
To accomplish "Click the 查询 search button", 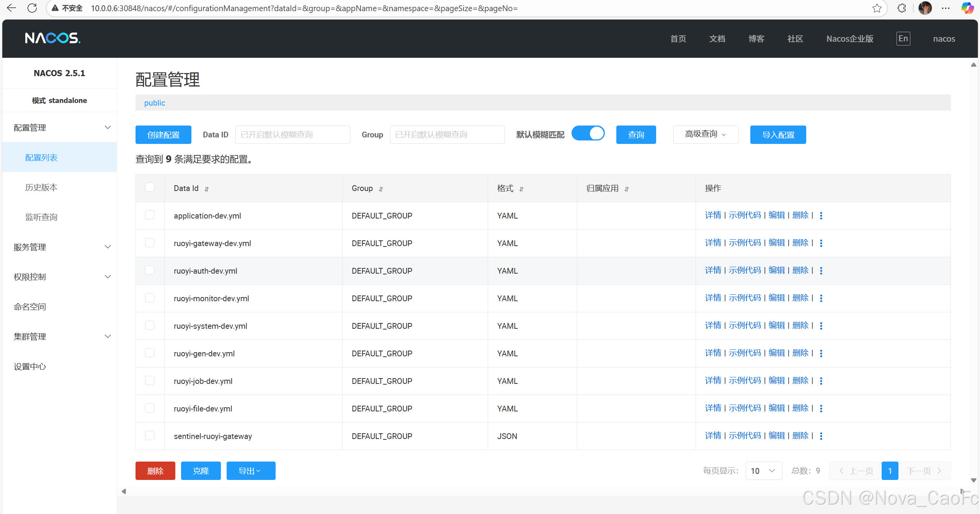I will point(636,135).
